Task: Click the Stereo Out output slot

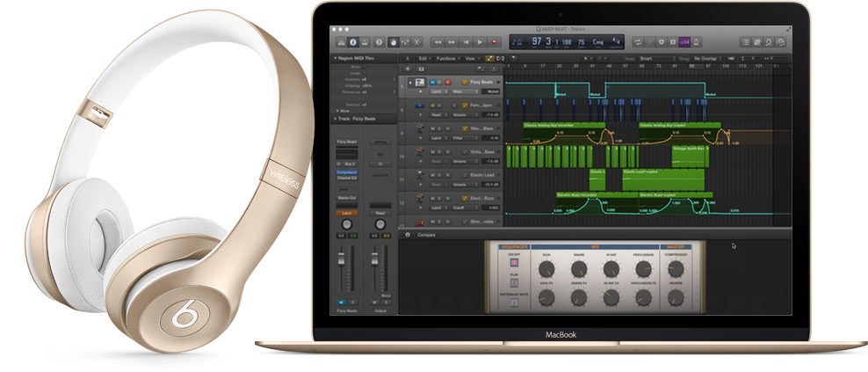Action: pos(347,197)
